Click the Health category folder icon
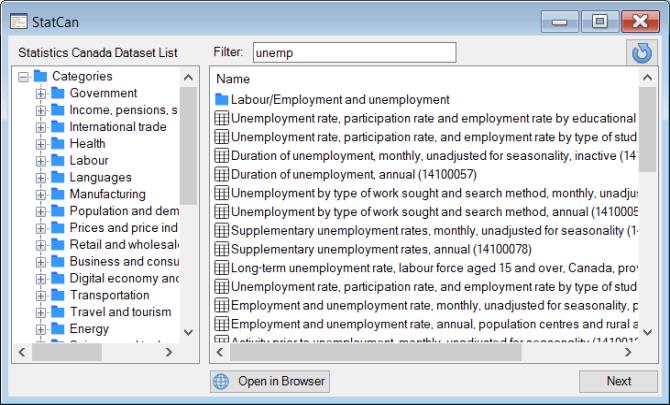 [x=58, y=144]
